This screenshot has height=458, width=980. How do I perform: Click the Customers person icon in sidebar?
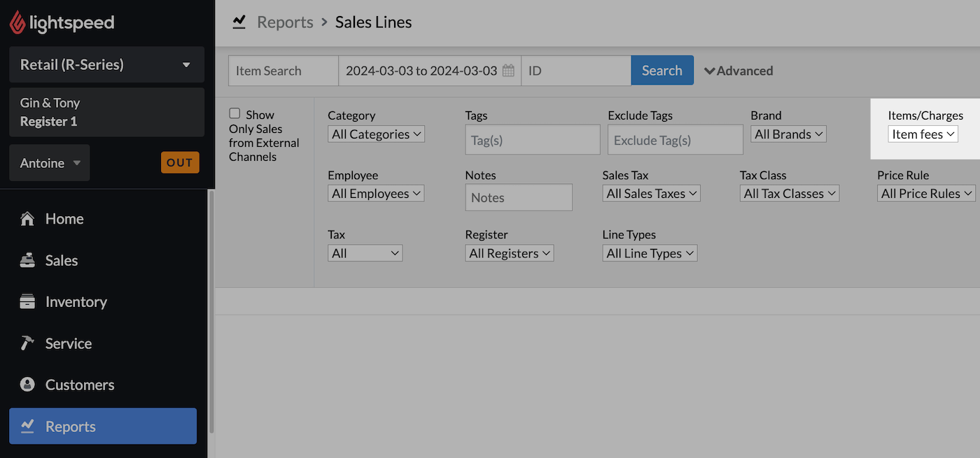pyautogui.click(x=27, y=385)
